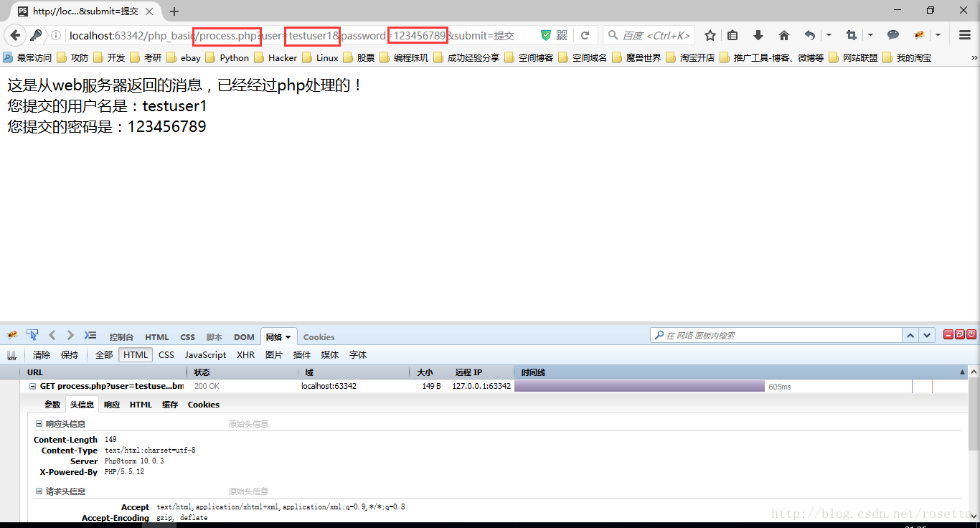This screenshot has width=980, height=528.
Task: Open the 网络 tab dropdown arrow
Action: [x=288, y=336]
